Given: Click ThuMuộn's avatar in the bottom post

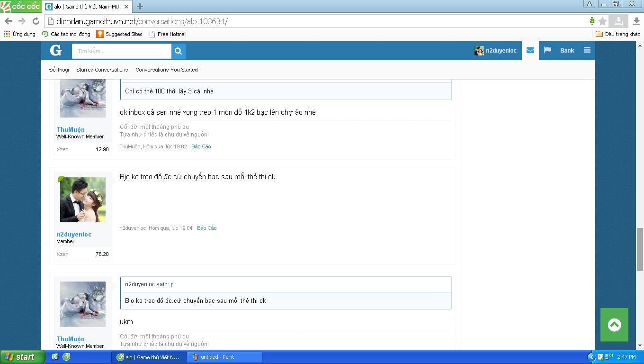Looking at the screenshot, I should click(83, 304).
